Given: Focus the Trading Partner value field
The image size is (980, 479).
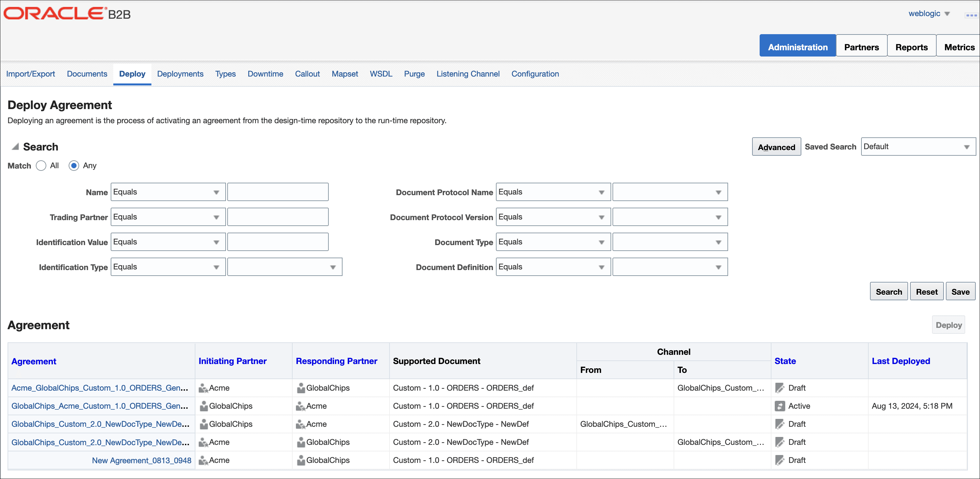Looking at the screenshot, I should coord(278,217).
